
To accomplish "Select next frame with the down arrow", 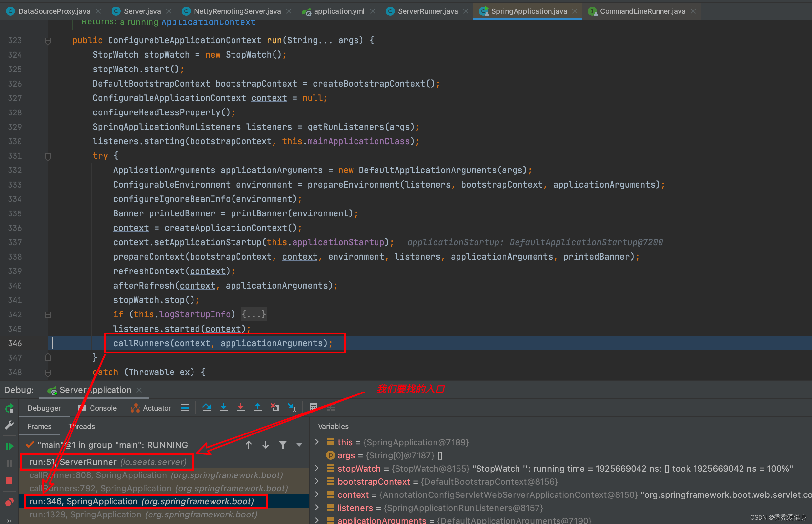I will [x=265, y=445].
